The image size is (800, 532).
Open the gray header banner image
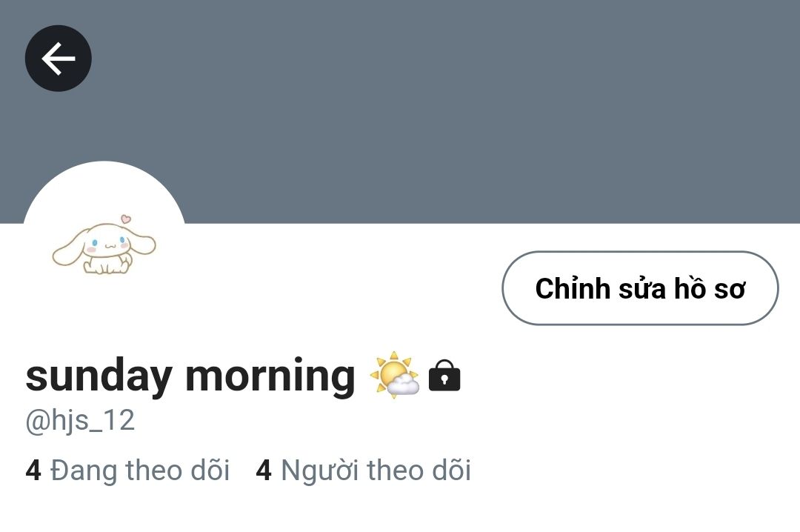[400, 111]
